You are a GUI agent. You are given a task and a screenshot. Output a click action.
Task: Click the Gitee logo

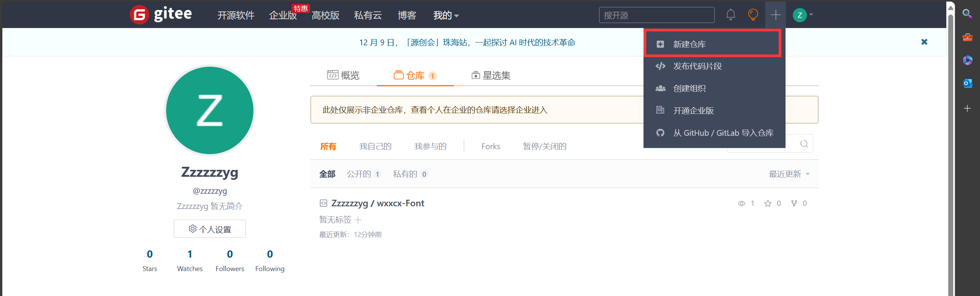pyautogui.click(x=161, y=15)
